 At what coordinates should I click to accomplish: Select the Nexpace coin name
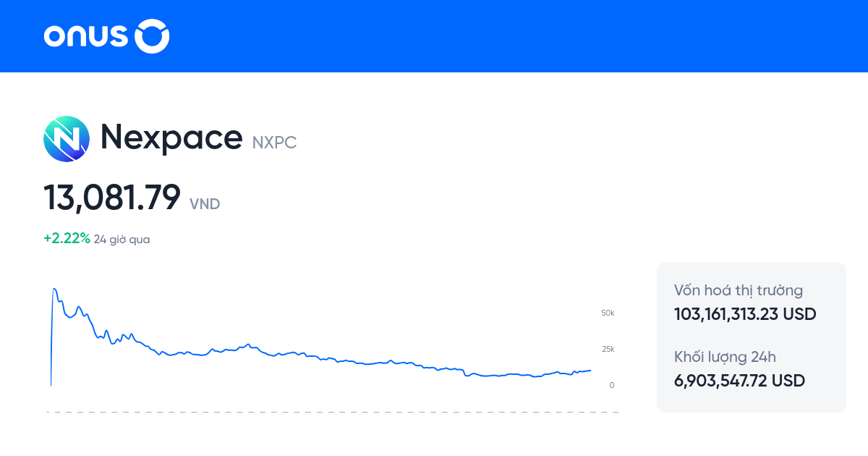tap(171, 138)
